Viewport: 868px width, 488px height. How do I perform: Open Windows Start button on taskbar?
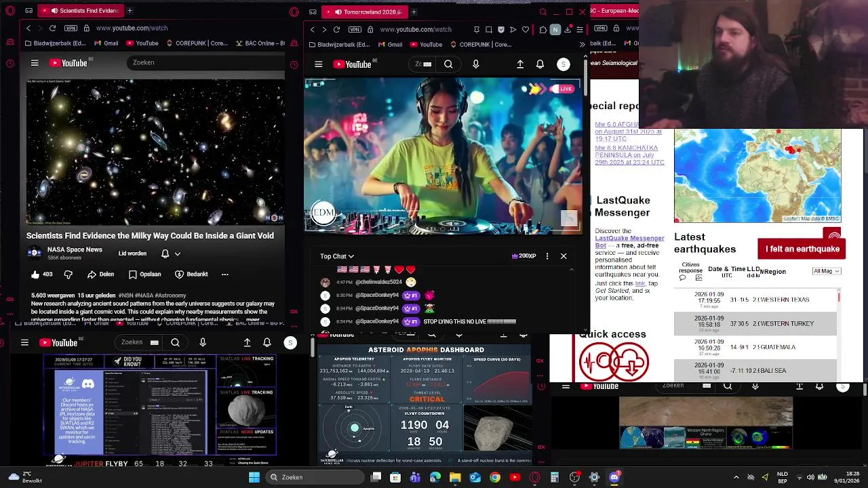[254, 477]
